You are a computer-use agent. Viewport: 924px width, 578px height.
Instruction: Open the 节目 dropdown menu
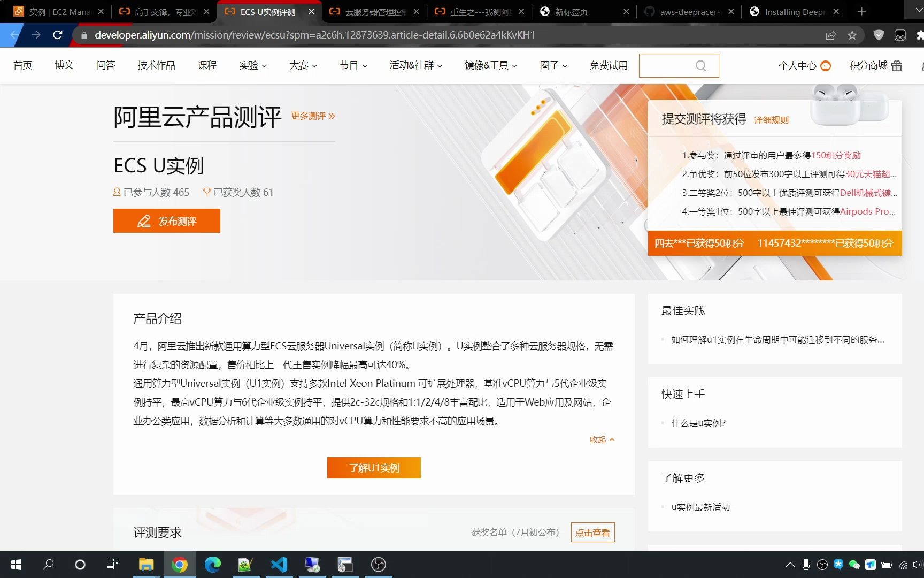click(353, 65)
